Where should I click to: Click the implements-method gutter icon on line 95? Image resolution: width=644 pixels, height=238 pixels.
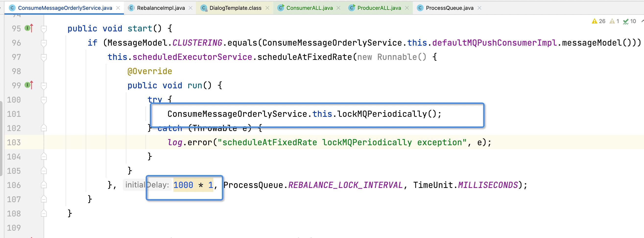pyautogui.click(x=29, y=28)
